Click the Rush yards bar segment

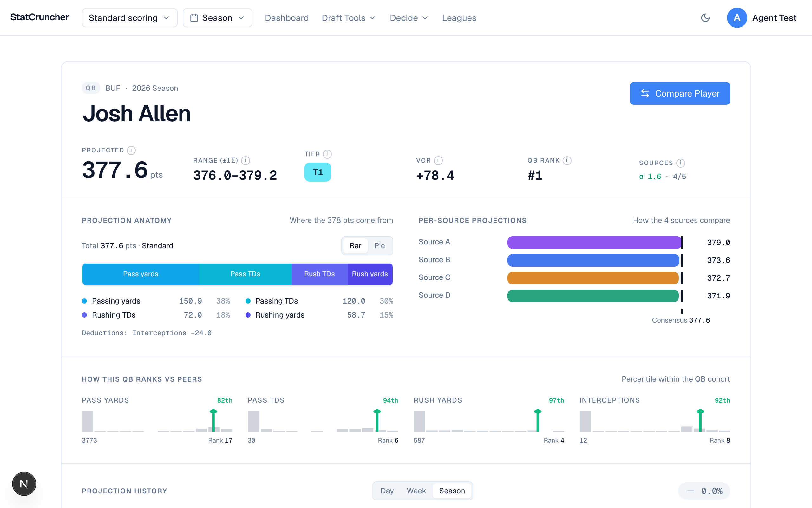[370, 274]
